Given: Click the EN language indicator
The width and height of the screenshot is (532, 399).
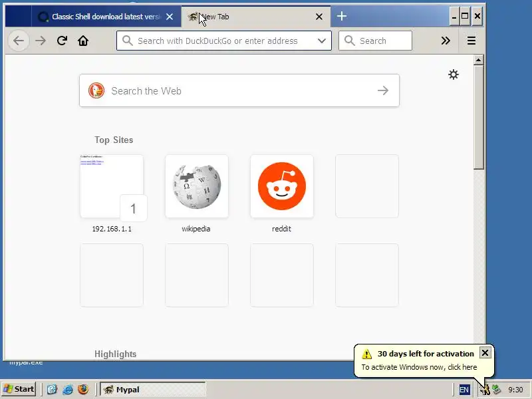Looking at the screenshot, I should (464, 390).
